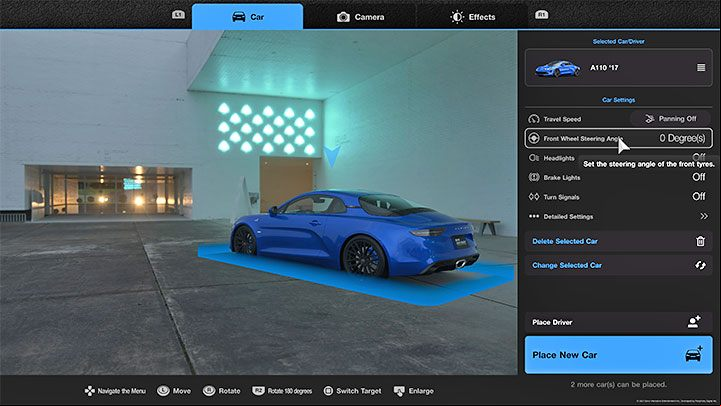Click the Brake Lights icon
This screenshot has width=721, height=406.
point(533,177)
